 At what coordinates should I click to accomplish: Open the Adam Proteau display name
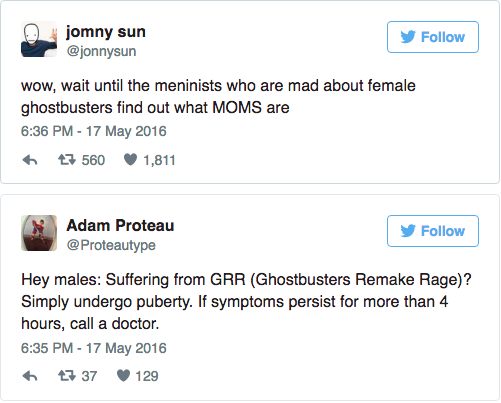(x=120, y=225)
